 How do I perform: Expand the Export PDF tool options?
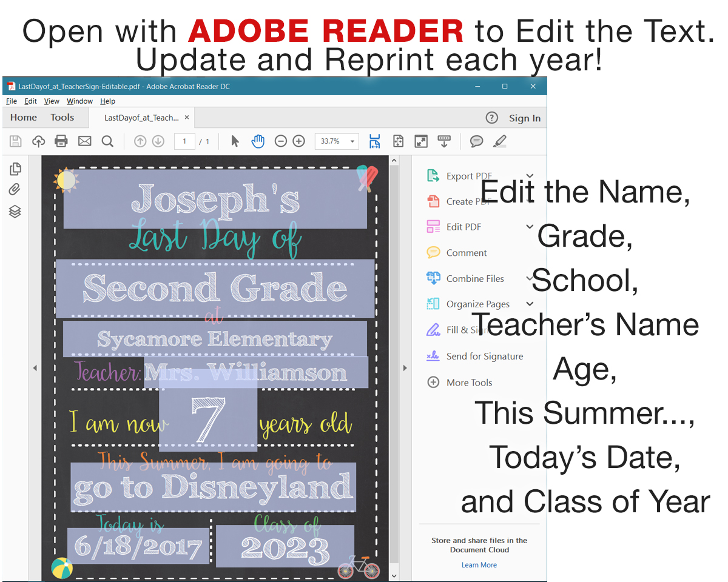point(530,176)
